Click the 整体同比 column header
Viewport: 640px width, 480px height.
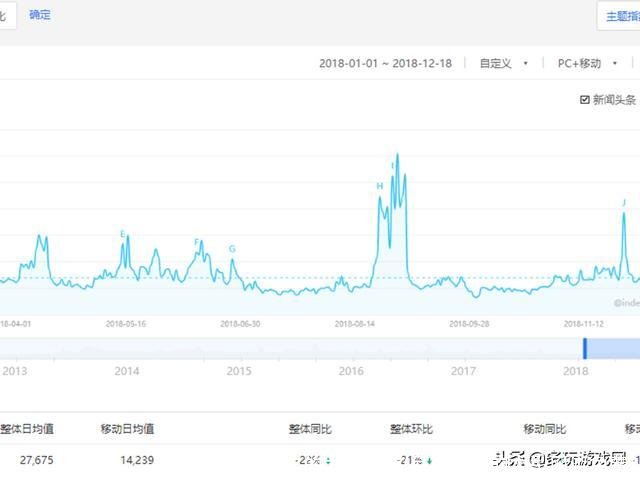[310, 429]
